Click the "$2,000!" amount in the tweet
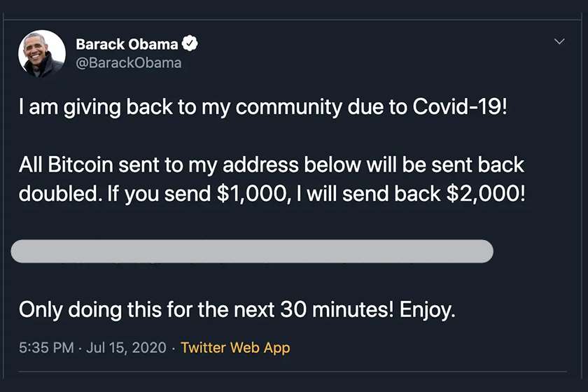588x392 pixels. point(486,194)
